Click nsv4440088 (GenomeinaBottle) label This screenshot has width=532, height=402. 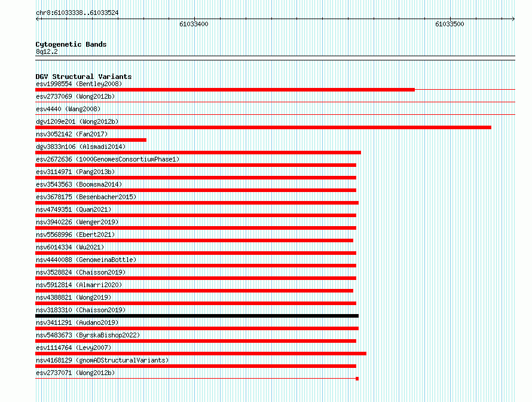tap(86, 260)
